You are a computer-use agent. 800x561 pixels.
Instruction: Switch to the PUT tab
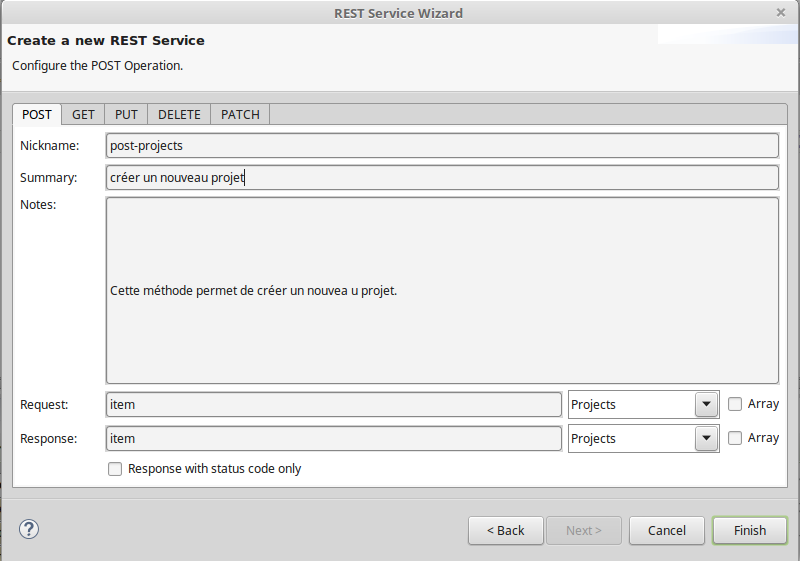pyautogui.click(x=126, y=114)
